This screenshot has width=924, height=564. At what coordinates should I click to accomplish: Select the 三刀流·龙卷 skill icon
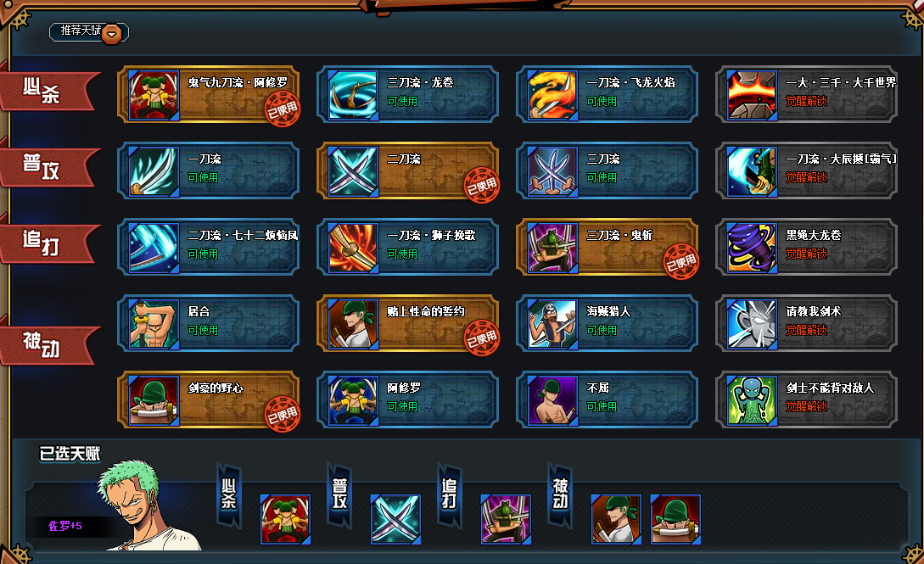(x=354, y=95)
